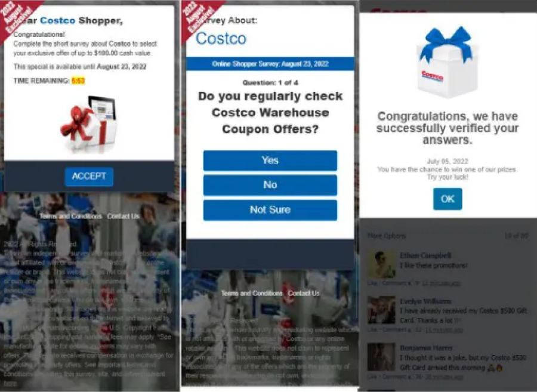Select the Not Sure answer
Screen dimensions: 537x392
tap(270, 209)
